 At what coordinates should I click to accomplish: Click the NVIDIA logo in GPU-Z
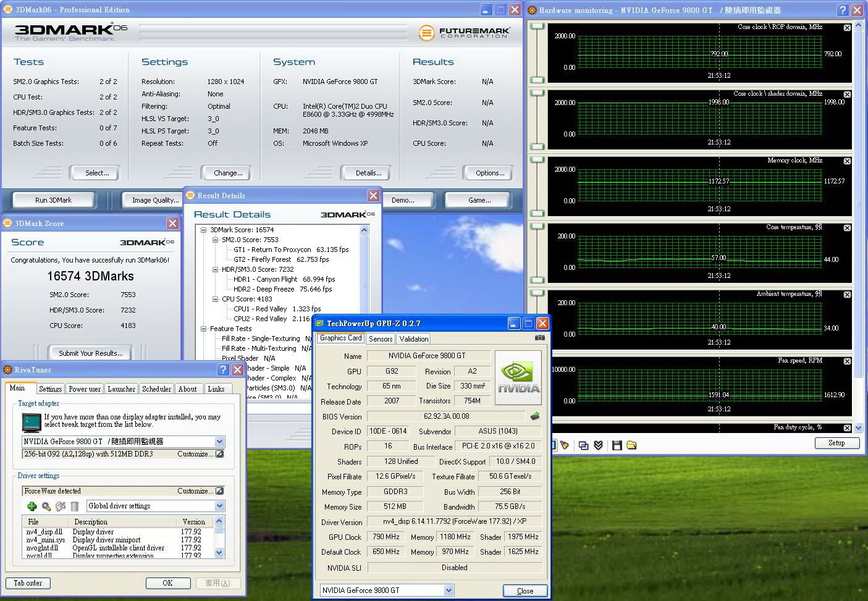click(518, 377)
